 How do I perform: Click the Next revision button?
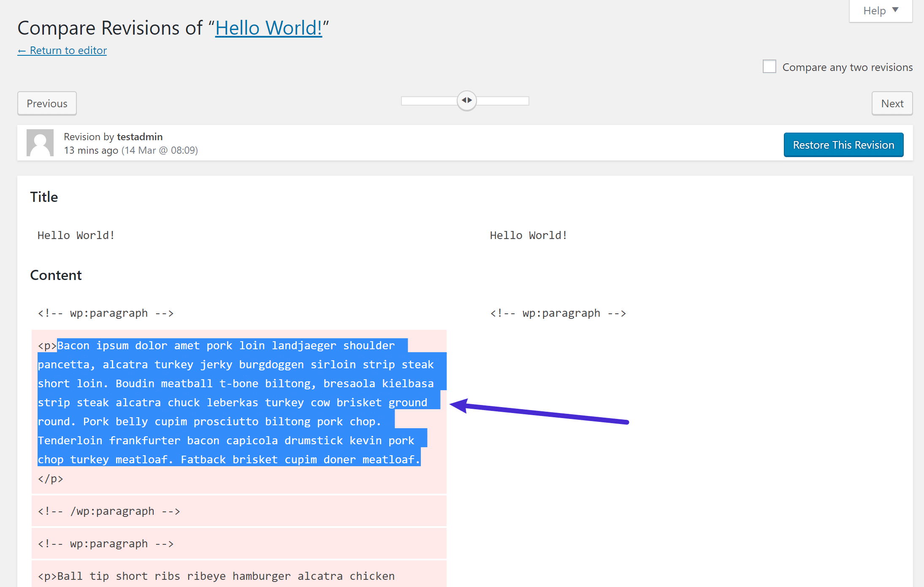pyautogui.click(x=892, y=103)
